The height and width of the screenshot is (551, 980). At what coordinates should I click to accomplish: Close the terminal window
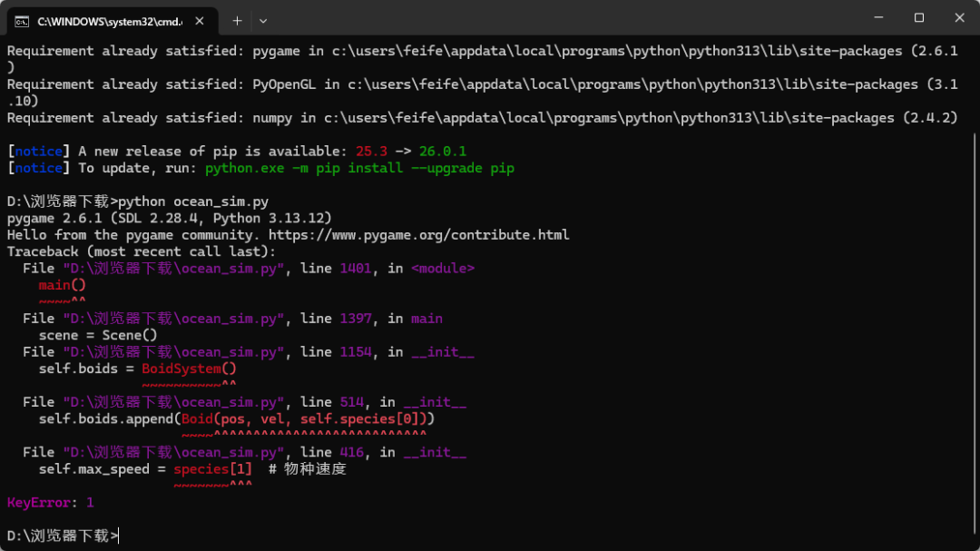959,17
